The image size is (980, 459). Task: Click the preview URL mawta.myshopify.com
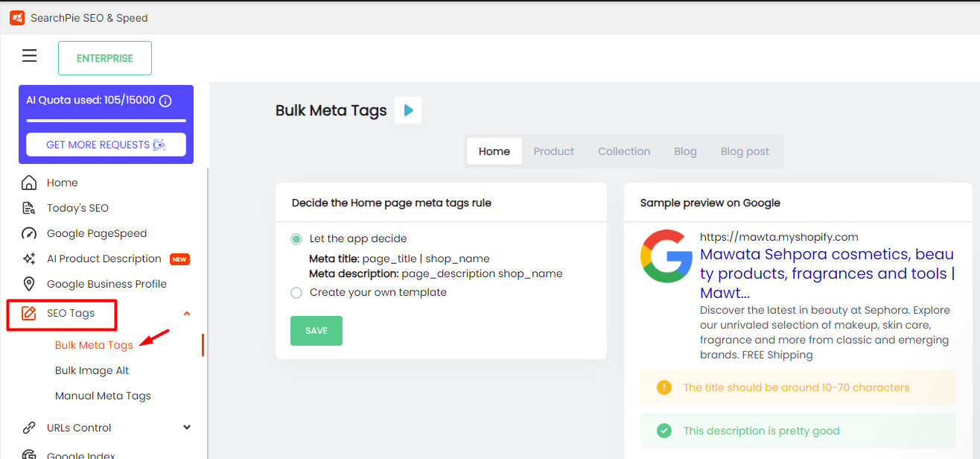coord(779,237)
